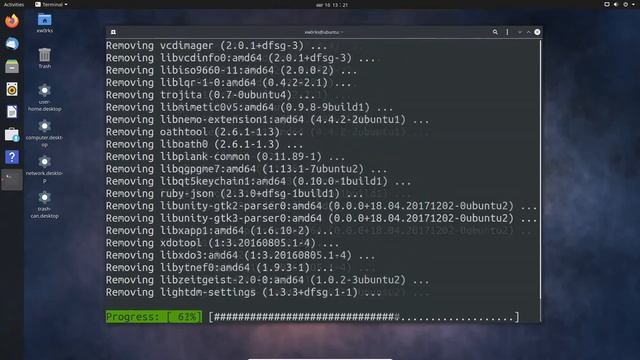This screenshot has height=360, width=640.
Task: Click the 'Removing xdotool' line
Action: (222, 243)
